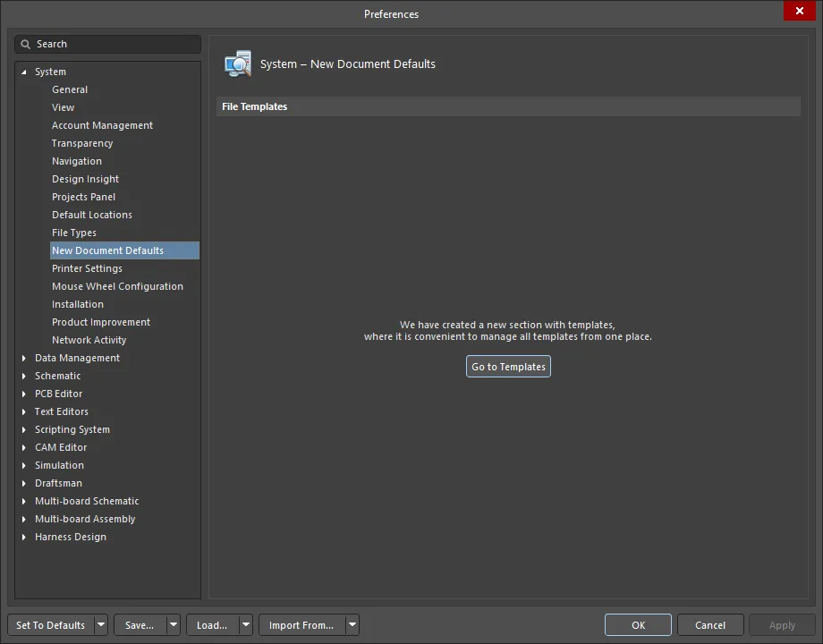Expand the Multi-board Assembly node
The image size is (823, 644).
(23, 519)
